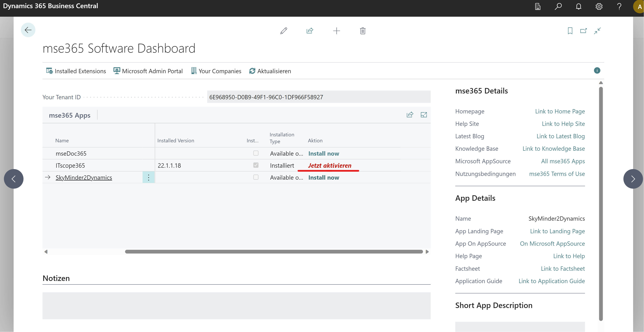Click the plus icon to create new
Screen dimensions: 644x332
point(337,31)
